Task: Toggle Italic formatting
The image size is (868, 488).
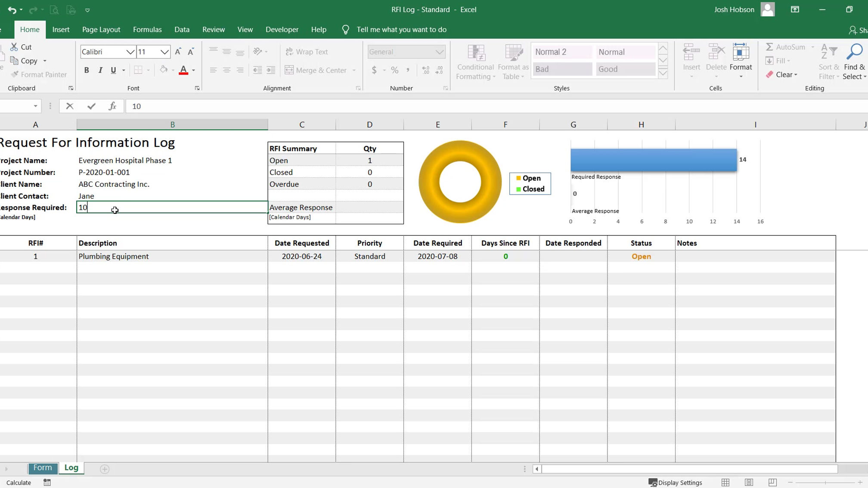Action: coord(100,70)
